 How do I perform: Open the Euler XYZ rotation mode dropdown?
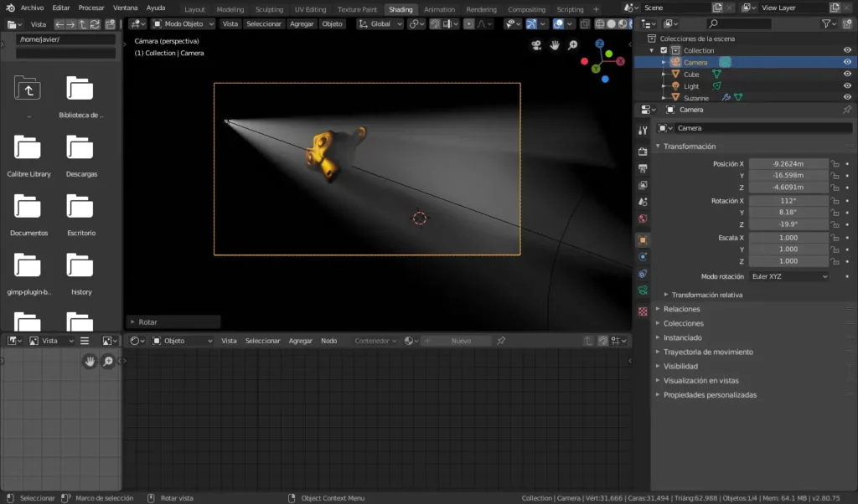(788, 276)
